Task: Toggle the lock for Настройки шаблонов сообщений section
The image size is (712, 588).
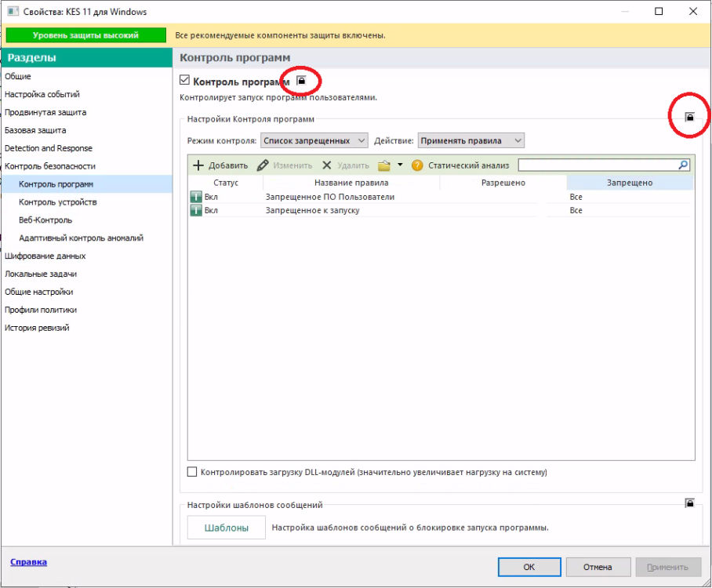Action: click(x=689, y=503)
